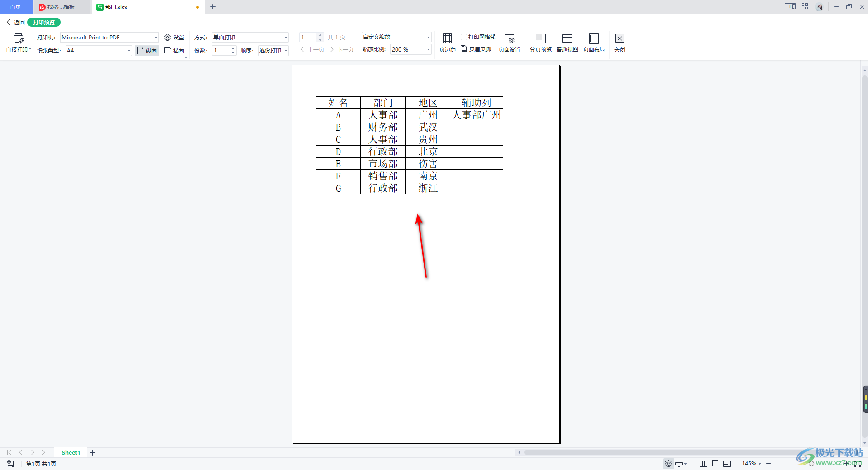The image size is (868, 470).
Task: Click the page number input field
Action: [308, 38]
